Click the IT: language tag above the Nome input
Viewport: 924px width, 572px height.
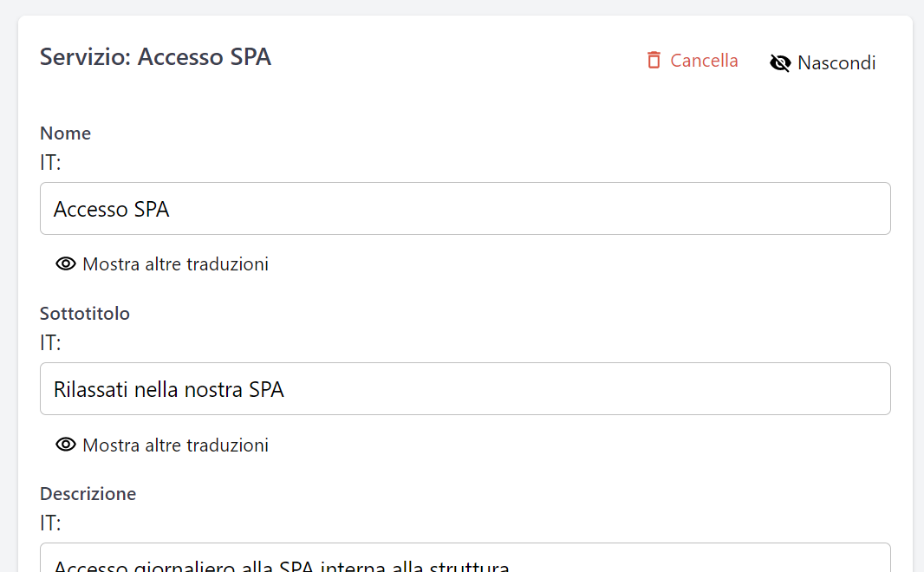pyautogui.click(x=50, y=162)
